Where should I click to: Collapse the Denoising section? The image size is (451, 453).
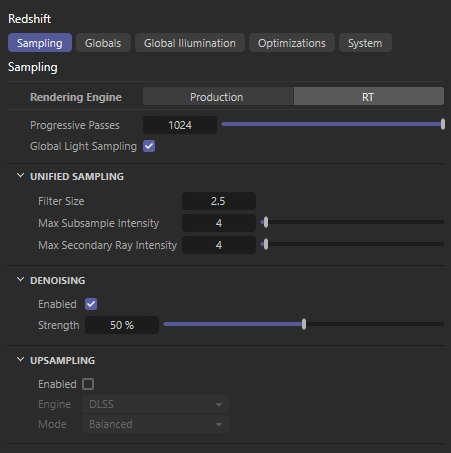click(20, 280)
